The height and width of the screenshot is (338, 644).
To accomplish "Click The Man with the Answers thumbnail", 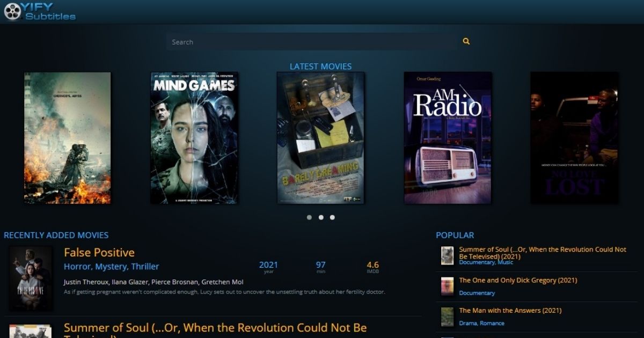I will [447, 316].
